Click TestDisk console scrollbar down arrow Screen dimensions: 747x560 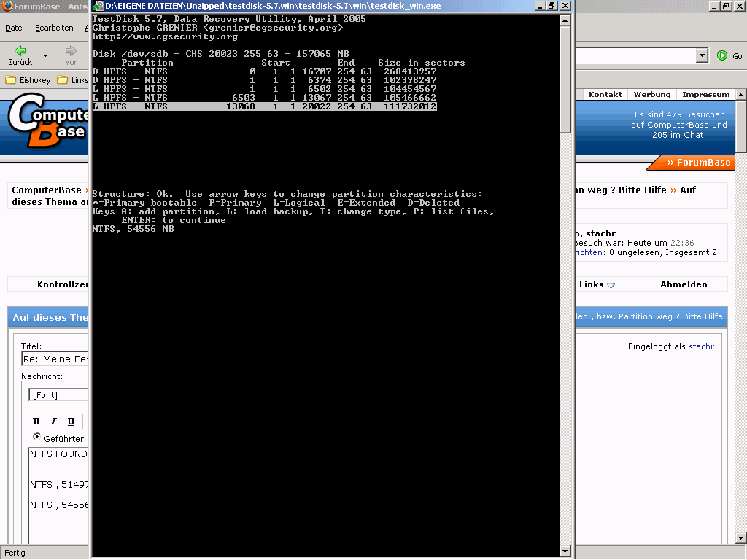(565, 551)
